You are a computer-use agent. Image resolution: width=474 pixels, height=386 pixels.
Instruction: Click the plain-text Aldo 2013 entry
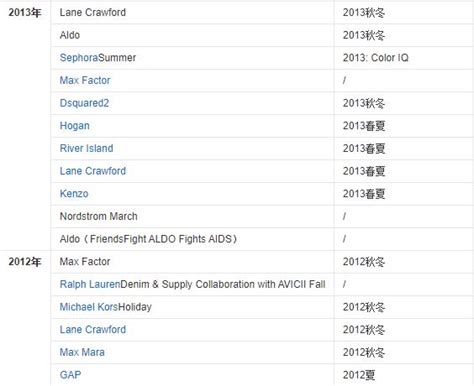tap(70, 35)
